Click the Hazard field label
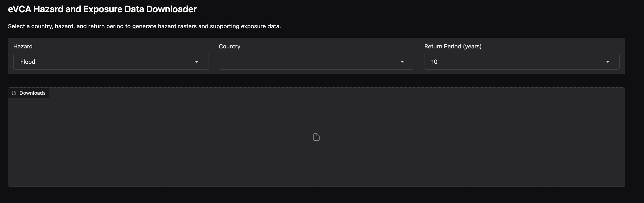Screen dimensions: 644x203 (x=23, y=46)
